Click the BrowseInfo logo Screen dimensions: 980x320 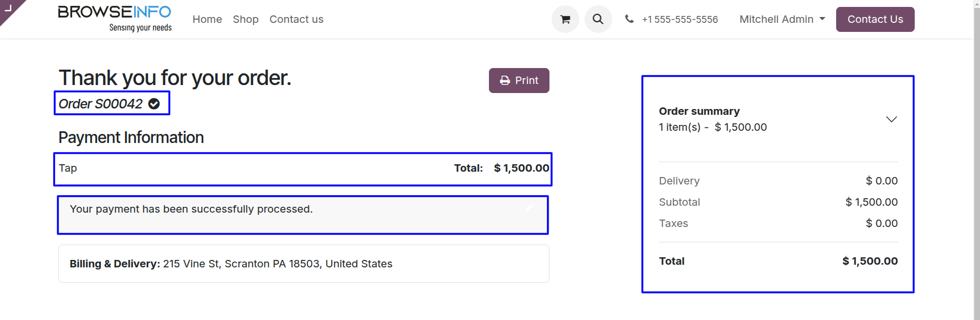pos(115,19)
